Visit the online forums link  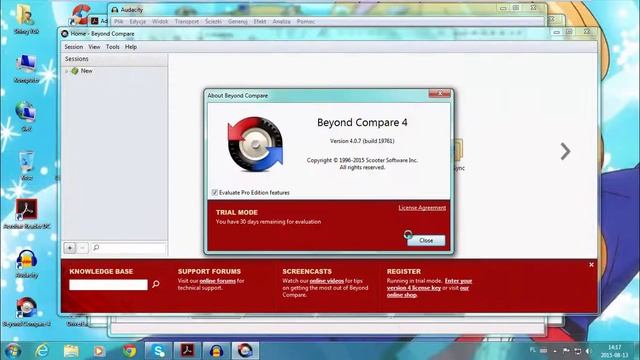[x=218, y=281]
